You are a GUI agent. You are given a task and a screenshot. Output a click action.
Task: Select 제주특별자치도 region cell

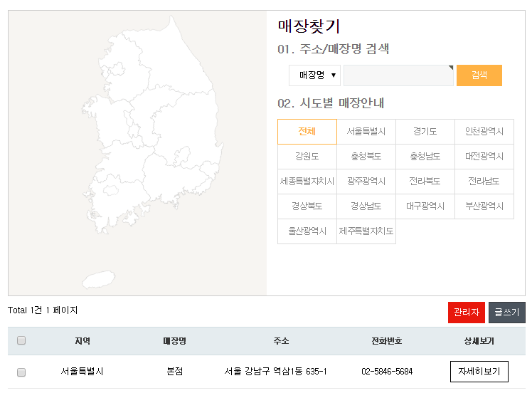[x=366, y=231]
